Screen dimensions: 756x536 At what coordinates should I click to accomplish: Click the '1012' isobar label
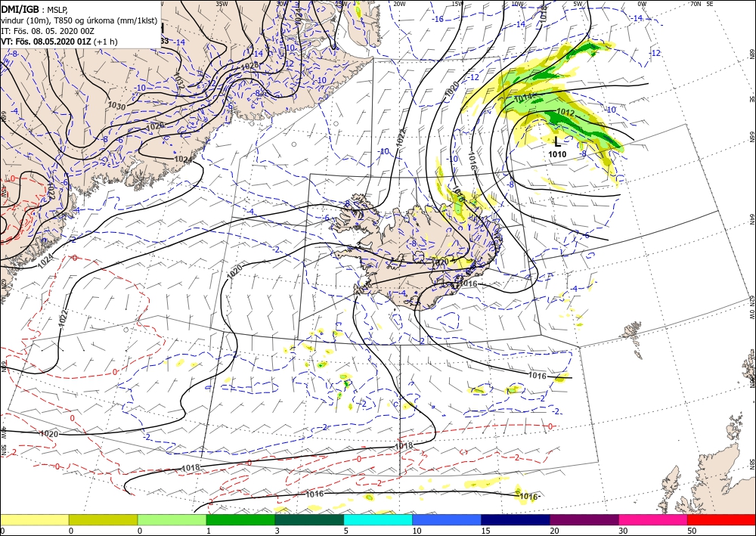[x=565, y=113]
